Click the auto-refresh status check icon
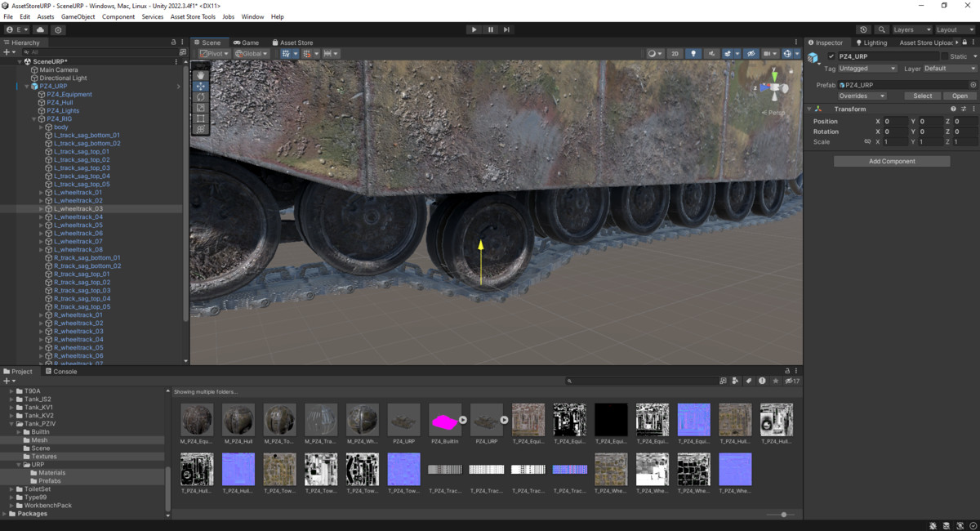Screen dimensions: 980x531 coord(973,525)
